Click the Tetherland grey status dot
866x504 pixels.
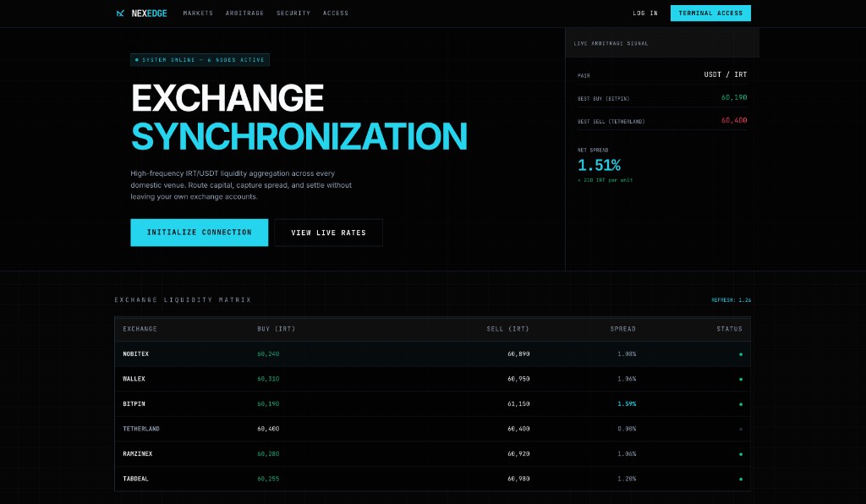[741, 429]
